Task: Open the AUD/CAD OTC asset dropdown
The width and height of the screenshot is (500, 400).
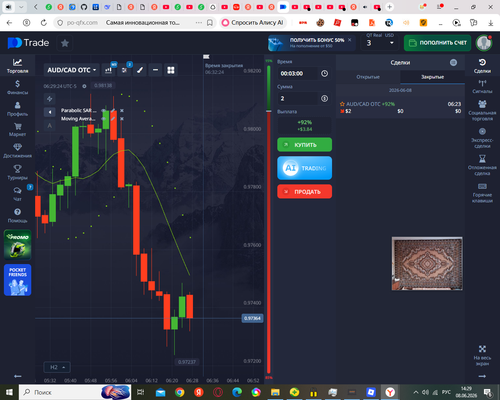Action: (x=71, y=70)
